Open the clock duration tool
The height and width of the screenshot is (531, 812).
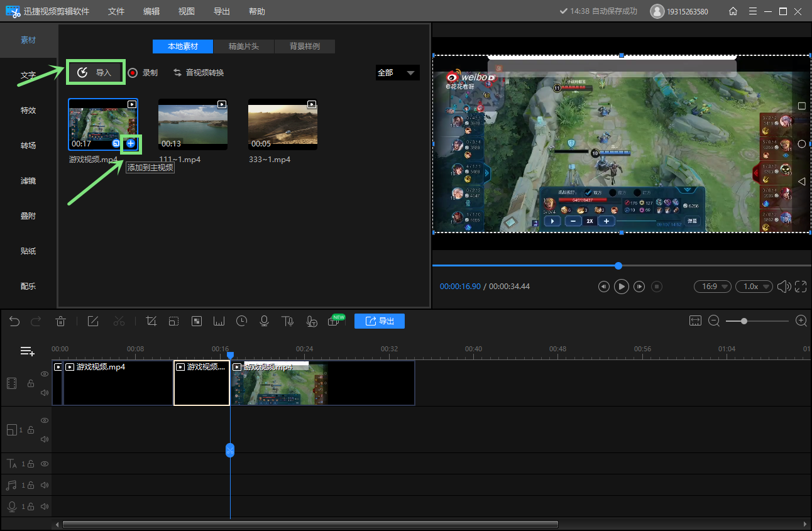tap(242, 322)
